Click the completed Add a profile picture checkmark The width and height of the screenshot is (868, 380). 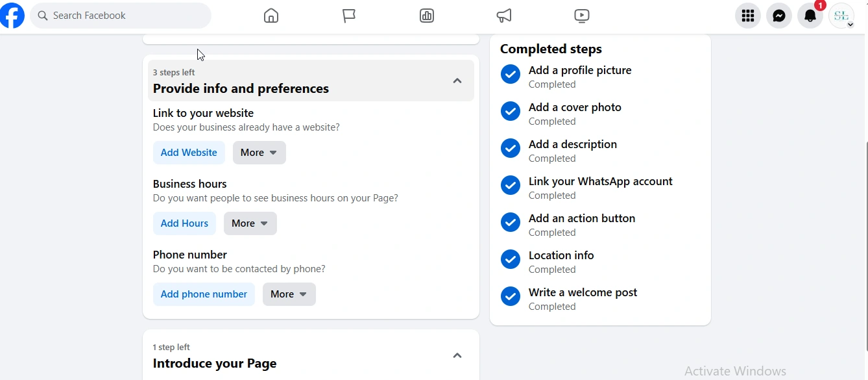(x=511, y=74)
